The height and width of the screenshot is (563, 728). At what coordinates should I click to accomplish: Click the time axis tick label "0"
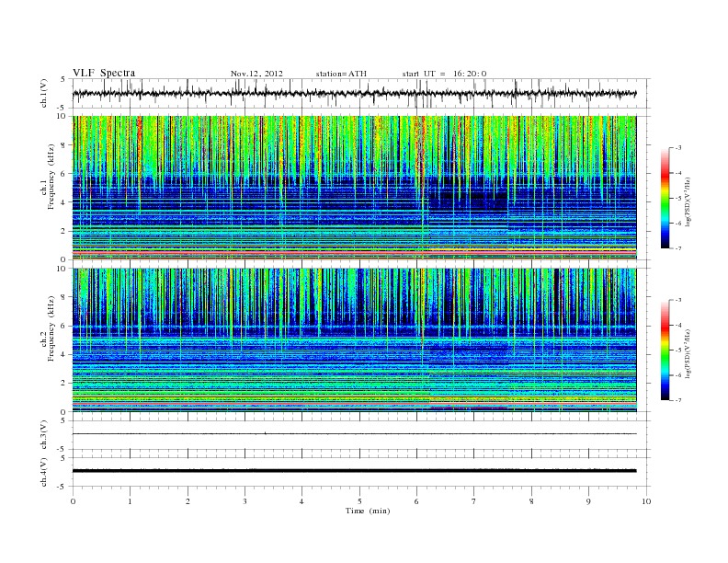[x=73, y=501]
